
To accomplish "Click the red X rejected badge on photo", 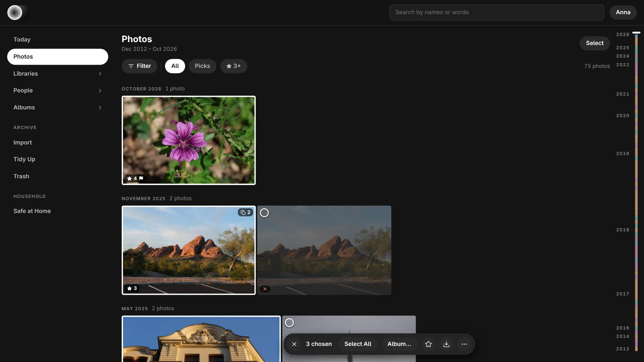I will coord(265,289).
